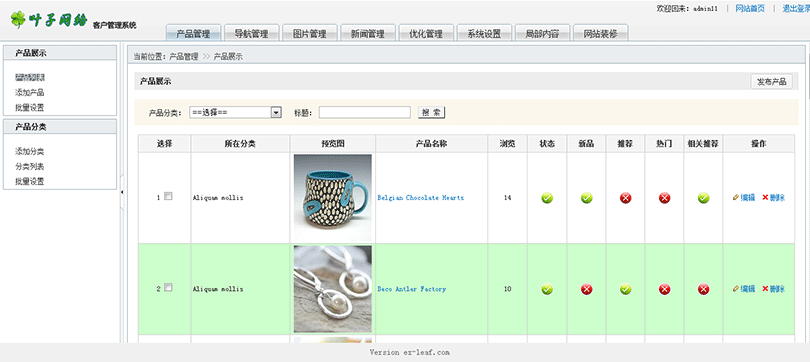
Task: Switch to the 局部内容 tab
Action: pyautogui.click(x=542, y=33)
